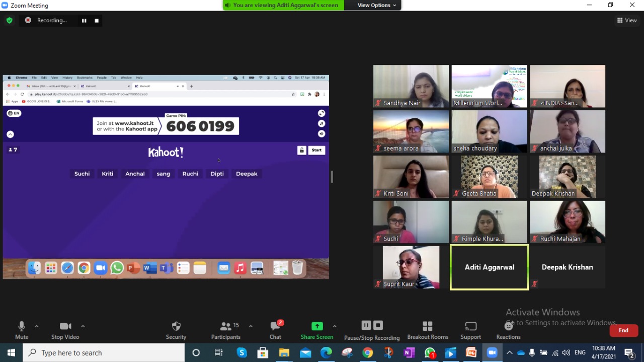Open video options arrow beside Stop Video

pyautogui.click(x=83, y=326)
